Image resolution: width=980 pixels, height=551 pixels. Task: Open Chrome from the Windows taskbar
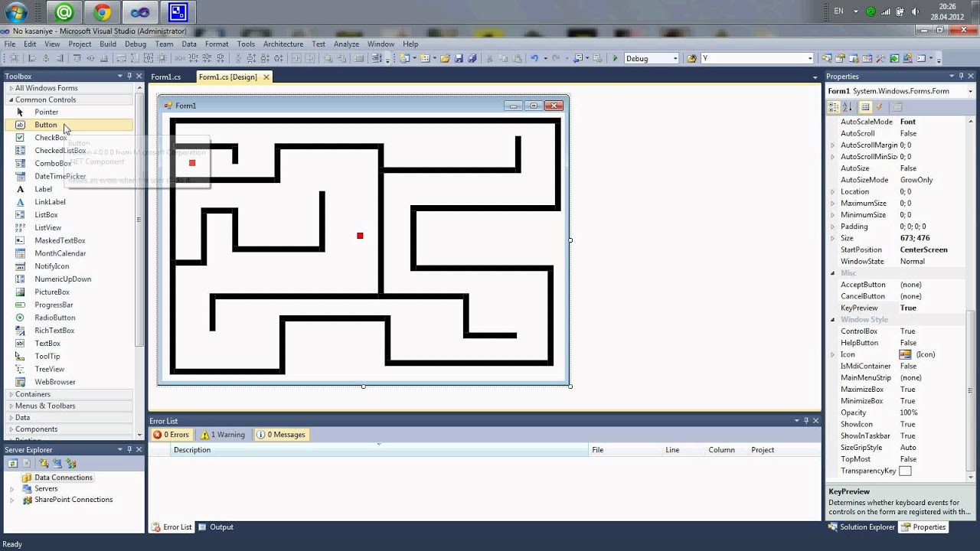[x=103, y=12]
